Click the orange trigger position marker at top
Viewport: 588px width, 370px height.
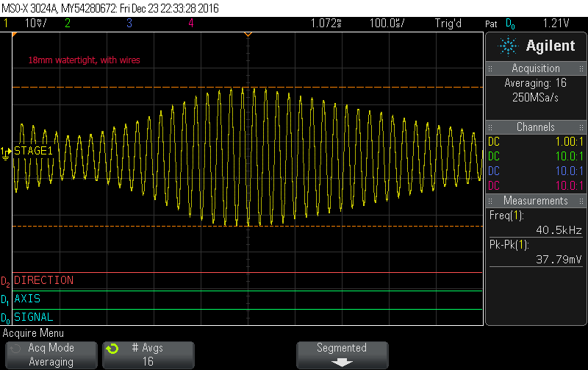(x=248, y=35)
